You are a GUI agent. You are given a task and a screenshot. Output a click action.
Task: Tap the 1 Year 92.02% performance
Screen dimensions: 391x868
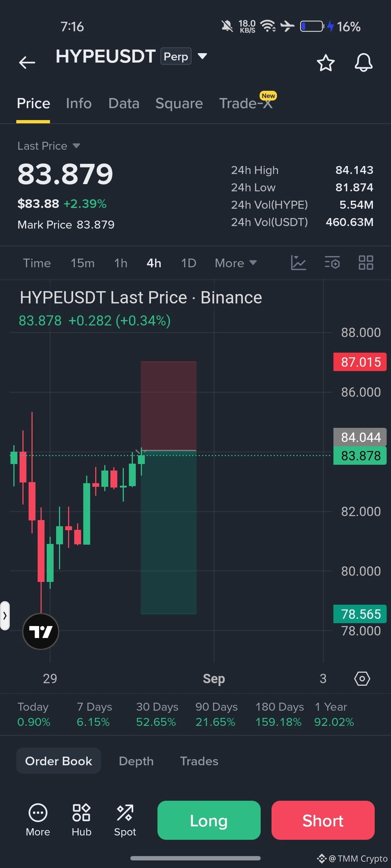click(x=334, y=714)
